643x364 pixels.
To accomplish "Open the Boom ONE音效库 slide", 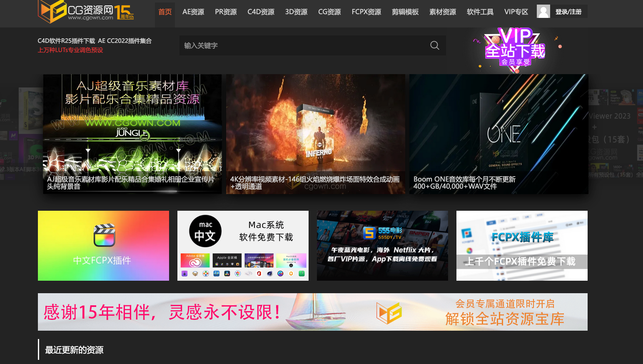I will [499, 134].
